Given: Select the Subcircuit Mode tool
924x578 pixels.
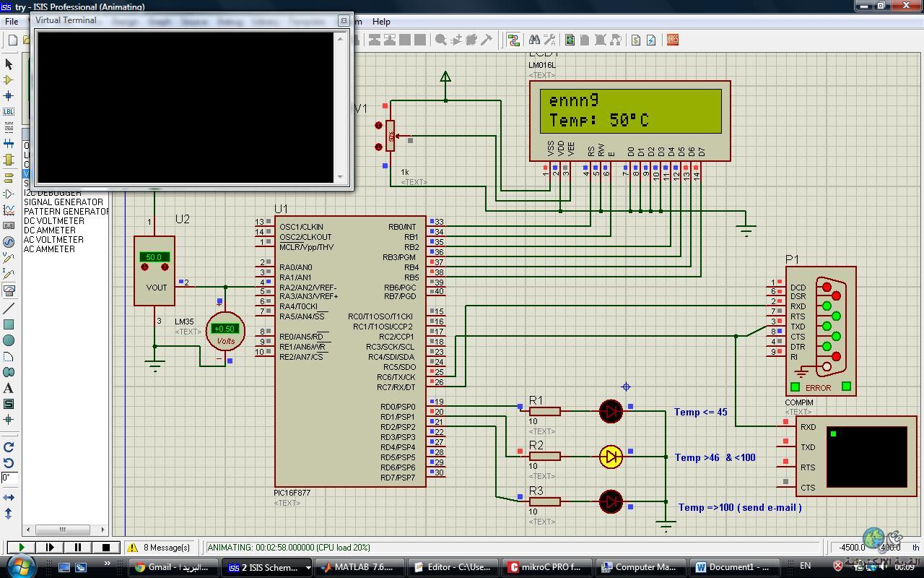Looking at the screenshot, I should click(x=9, y=159).
